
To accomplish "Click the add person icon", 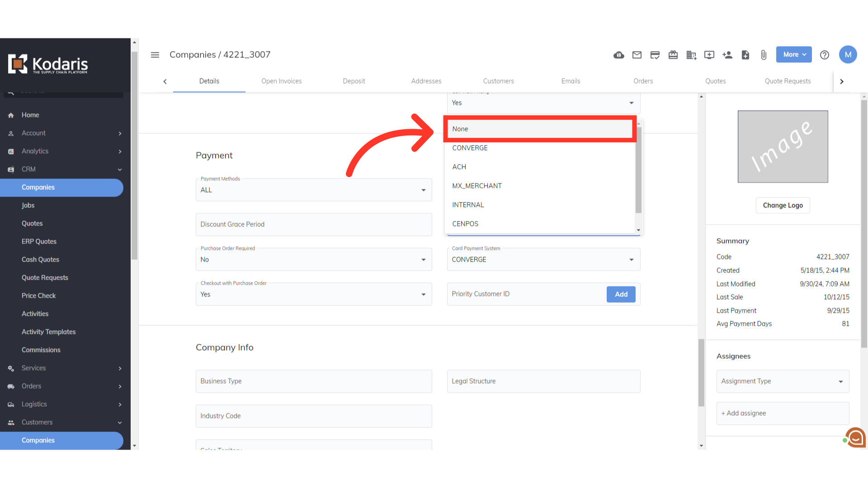I will tap(727, 55).
